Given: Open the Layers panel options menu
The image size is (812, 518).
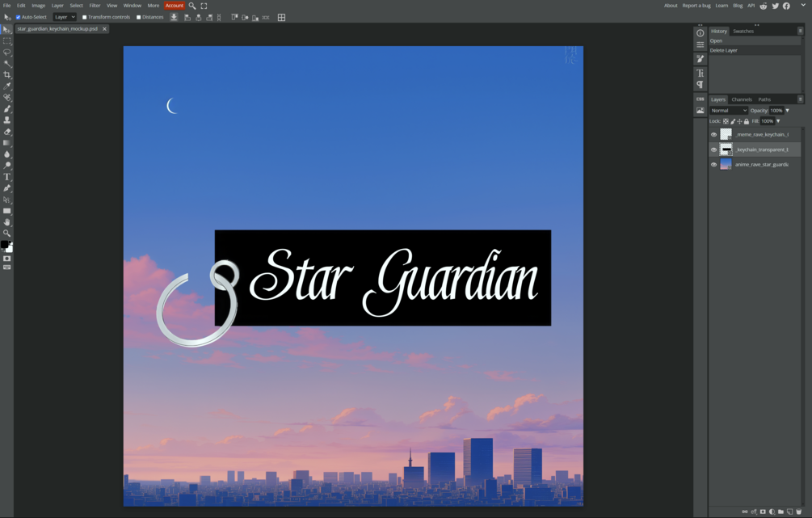Looking at the screenshot, I should pyautogui.click(x=800, y=99).
